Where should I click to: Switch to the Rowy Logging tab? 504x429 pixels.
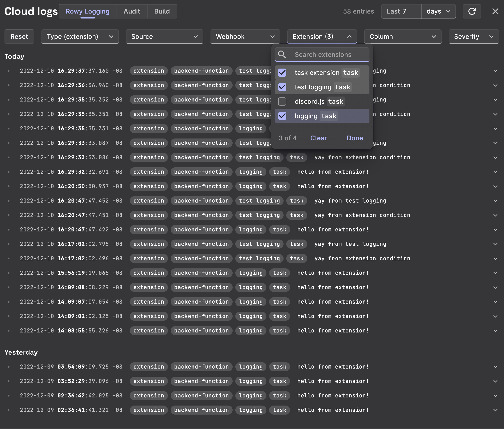pyautogui.click(x=88, y=12)
